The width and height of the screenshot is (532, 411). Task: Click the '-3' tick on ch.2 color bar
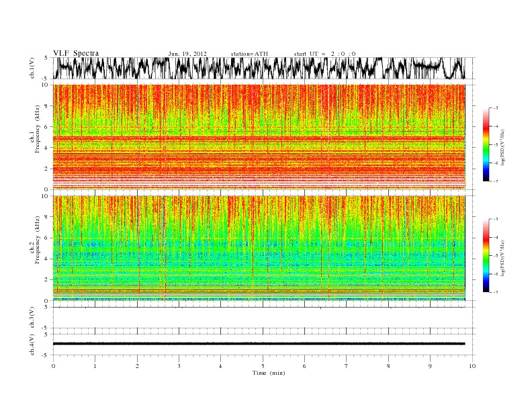pos(496,219)
